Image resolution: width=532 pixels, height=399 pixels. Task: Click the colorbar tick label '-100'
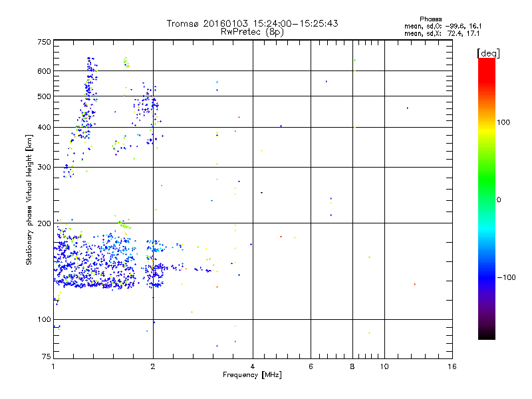507,277
